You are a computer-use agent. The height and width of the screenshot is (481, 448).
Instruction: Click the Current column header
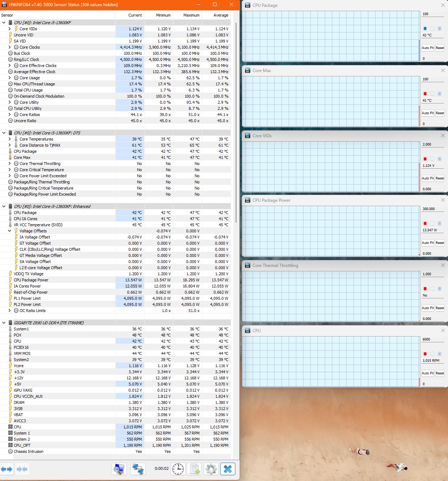point(130,15)
